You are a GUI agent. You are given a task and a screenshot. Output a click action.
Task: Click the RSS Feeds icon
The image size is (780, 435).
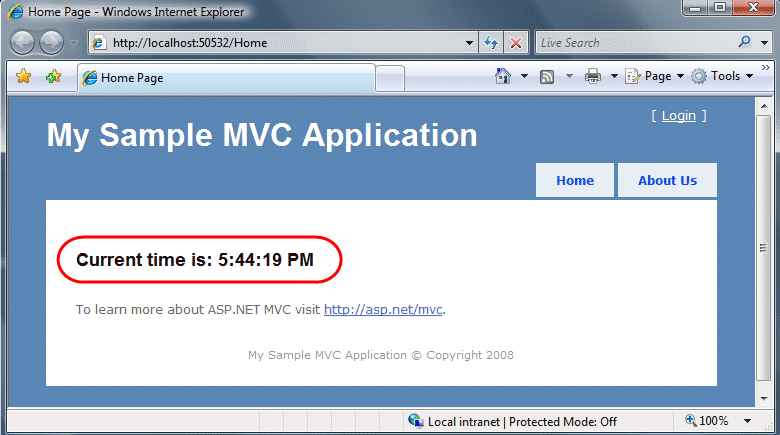click(x=547, y=77)
